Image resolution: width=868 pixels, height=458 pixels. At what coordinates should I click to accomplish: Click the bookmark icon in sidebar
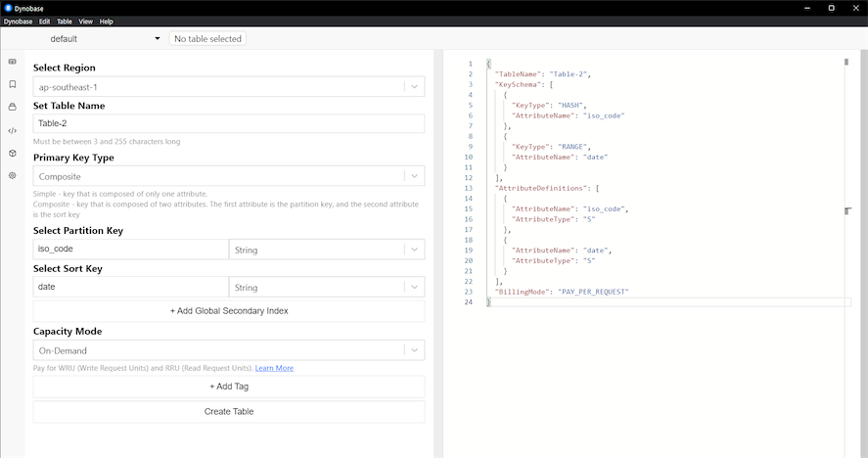[12, 84]
